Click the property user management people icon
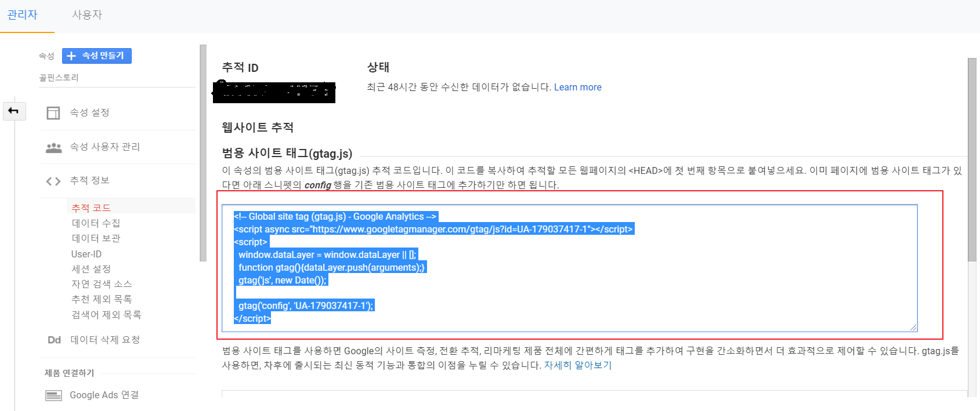980x411 pixels. click(54, 148)
